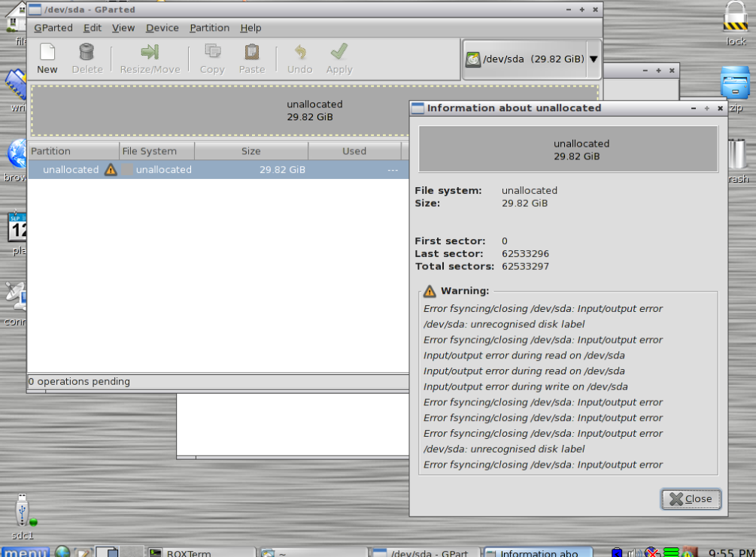
Task: Click the Information about taskbar button
Action: tap(538, 552)
